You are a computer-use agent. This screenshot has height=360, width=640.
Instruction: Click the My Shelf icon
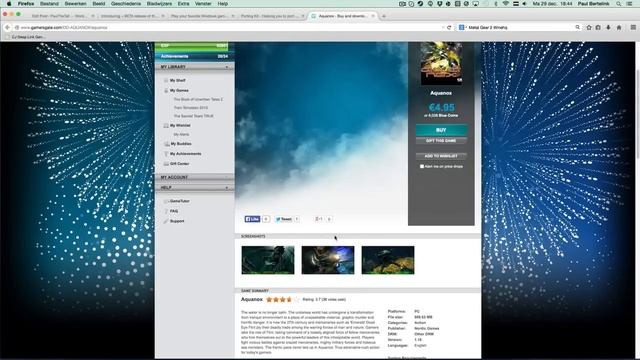[x=166, y=80]
